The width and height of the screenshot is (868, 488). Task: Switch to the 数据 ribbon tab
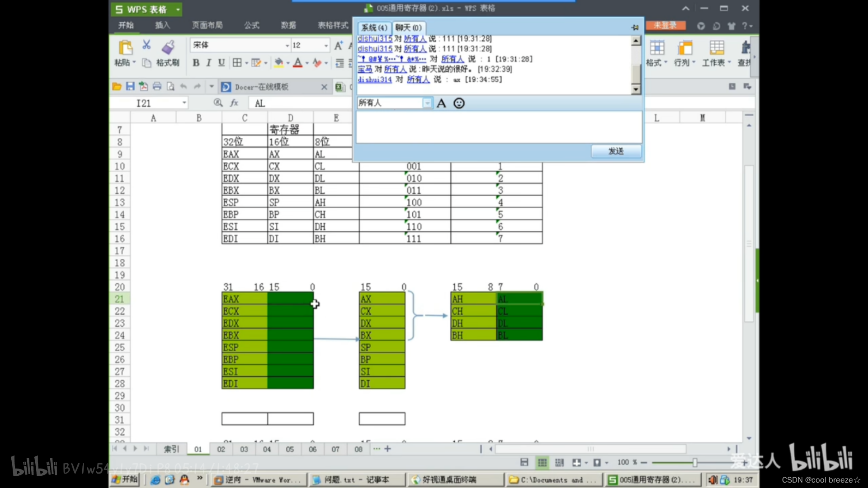click(288, 25)
